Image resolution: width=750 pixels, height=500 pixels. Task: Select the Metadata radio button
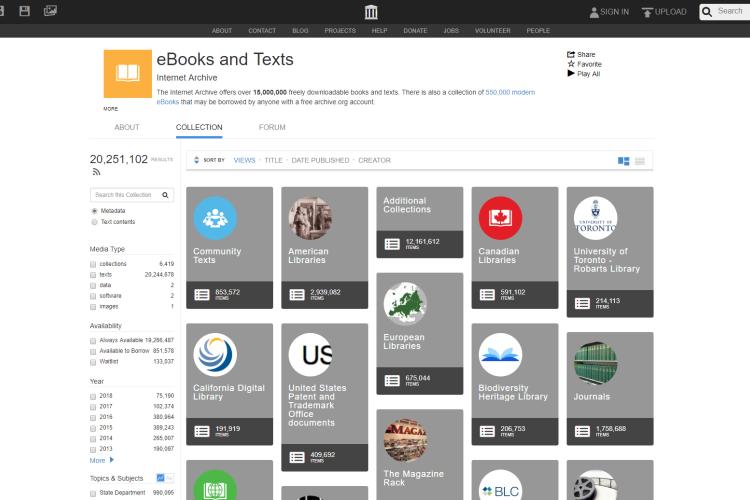[94, 211]
